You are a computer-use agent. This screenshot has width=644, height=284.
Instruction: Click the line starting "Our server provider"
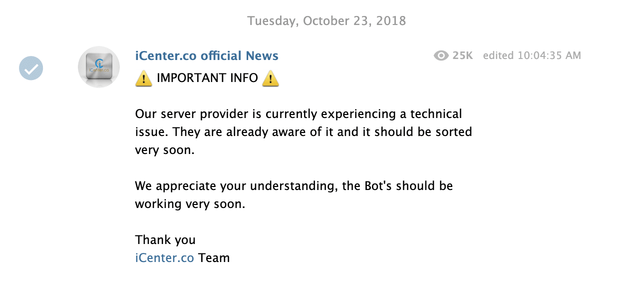299,114
